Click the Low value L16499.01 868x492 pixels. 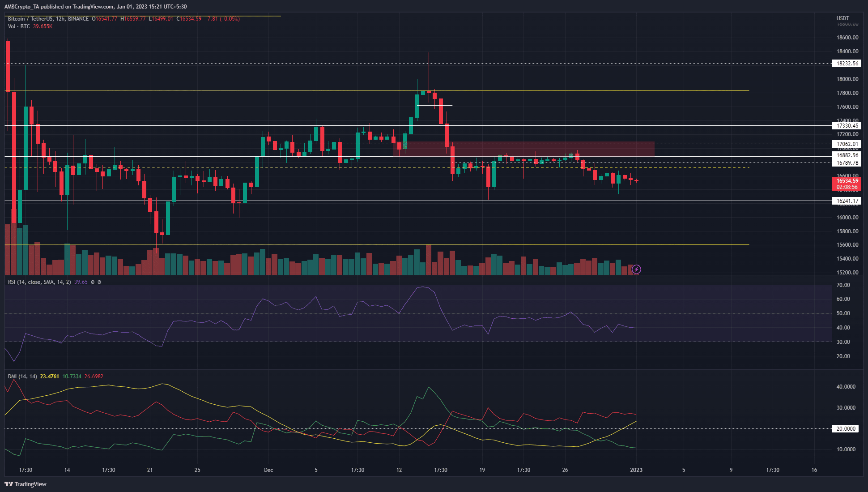coord(161,19)
